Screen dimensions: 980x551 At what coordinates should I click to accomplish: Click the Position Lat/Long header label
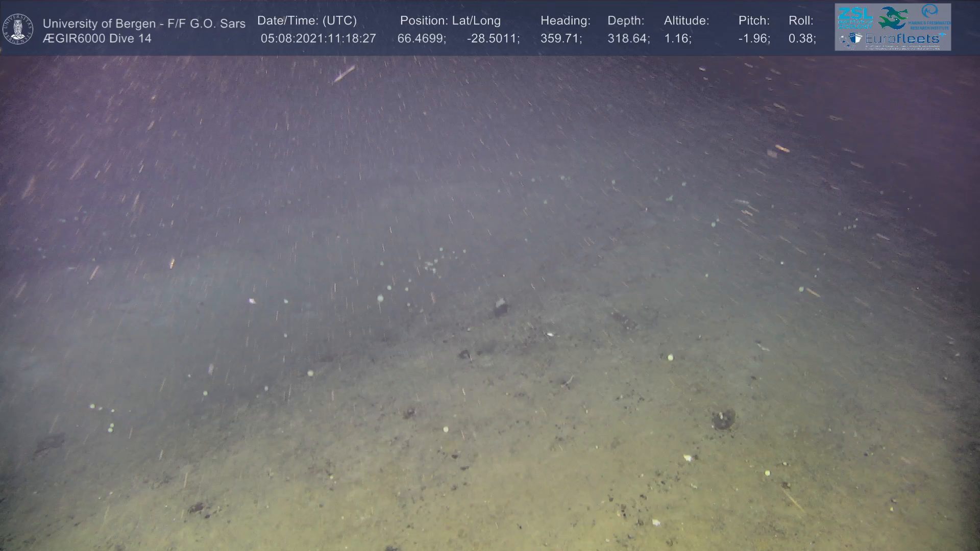click(450, 21)
